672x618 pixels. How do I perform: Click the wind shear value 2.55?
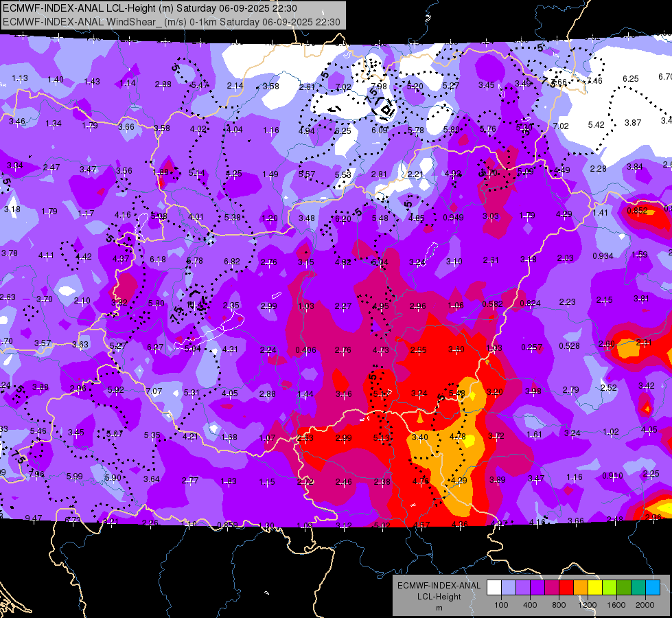pyautogui.click(x=418, y=350)
